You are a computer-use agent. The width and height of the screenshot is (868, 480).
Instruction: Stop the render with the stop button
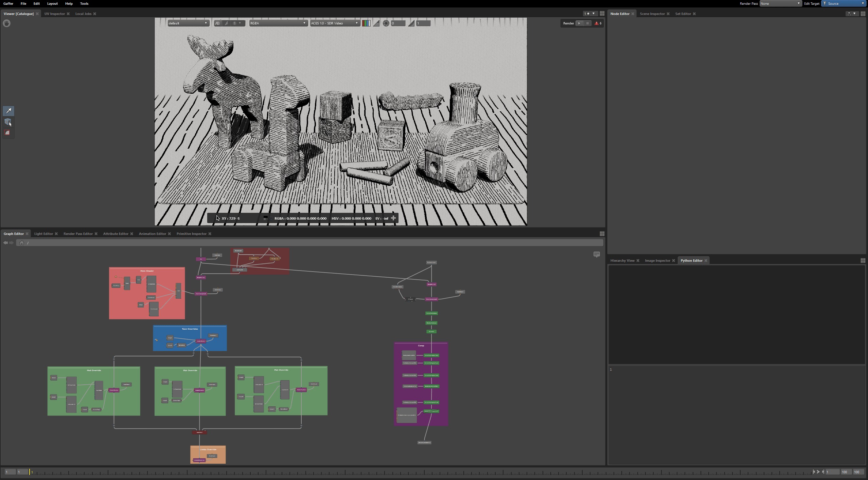click(x=587, y=23)
